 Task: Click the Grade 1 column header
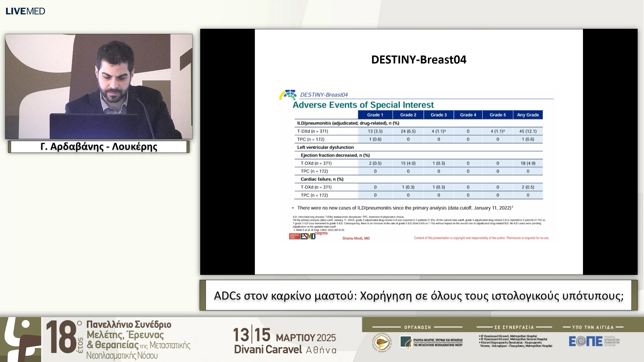[x=375, y=115]
